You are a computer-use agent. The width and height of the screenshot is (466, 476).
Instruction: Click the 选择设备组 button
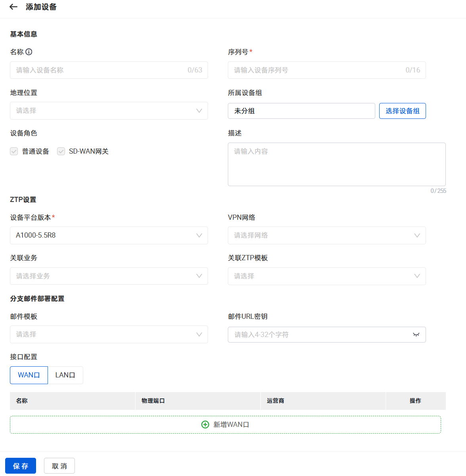click(402, 111)
